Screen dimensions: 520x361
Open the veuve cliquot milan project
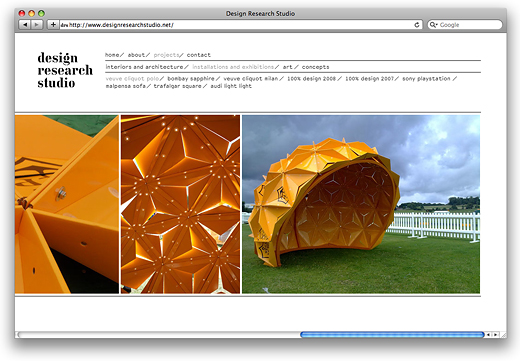pyautogui.click(x=251, y=79)
